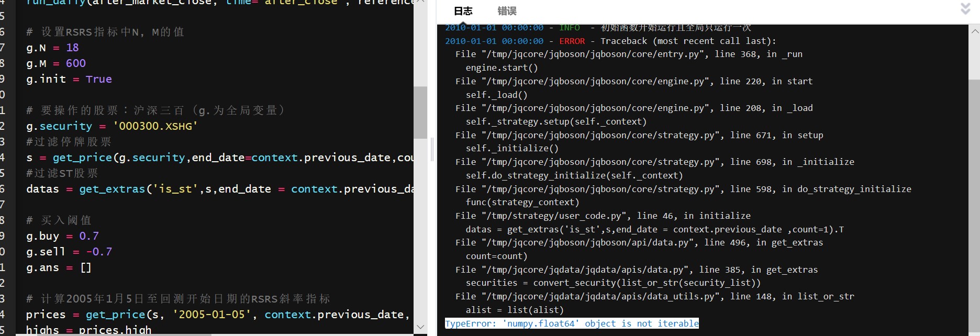Click the highlighted TypeError message line
Image resolution: width=980 pixels, height=336 pixels.
coord(571,323)
